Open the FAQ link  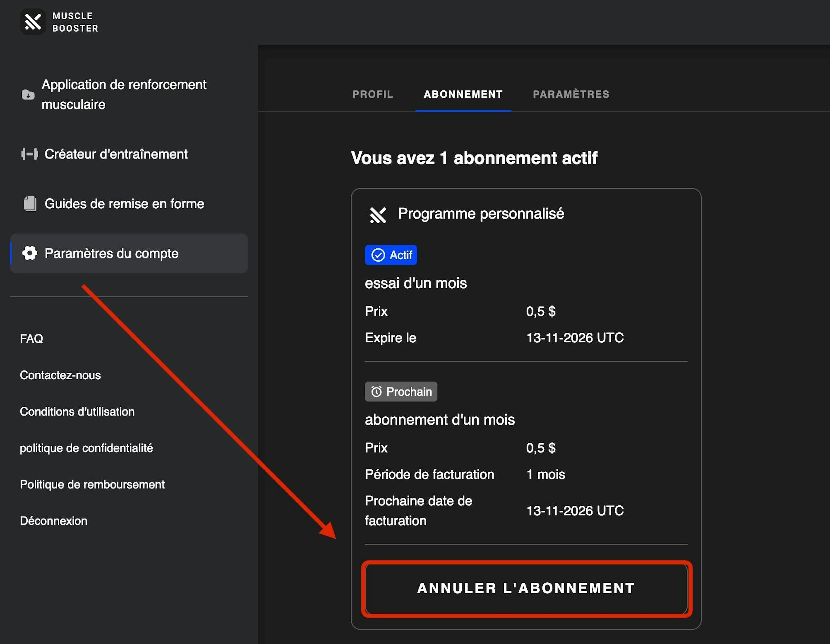31,338
